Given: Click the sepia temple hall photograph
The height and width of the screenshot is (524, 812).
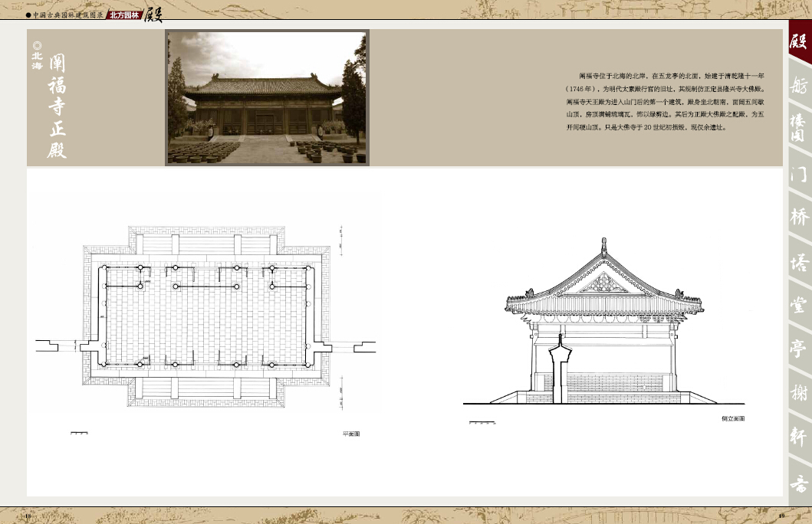Looking at the screenshot, I should (x=267, y=97).
